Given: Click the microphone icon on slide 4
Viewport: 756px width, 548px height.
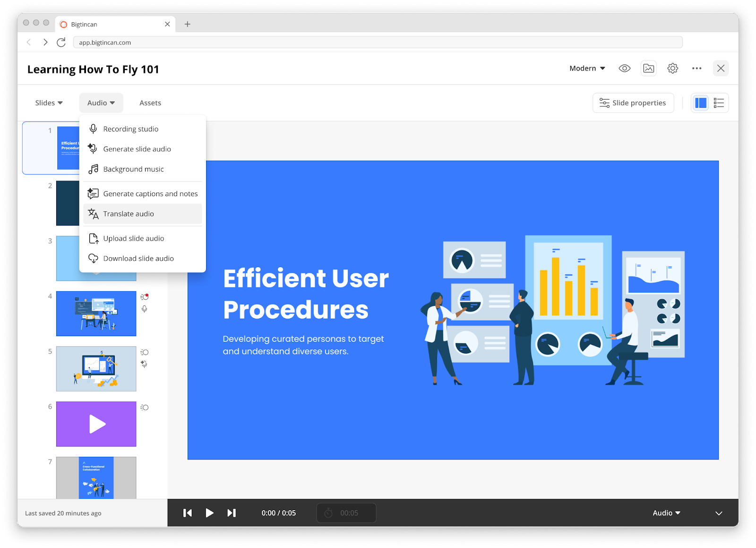Looking at the screenshot, I should point(144,309).
